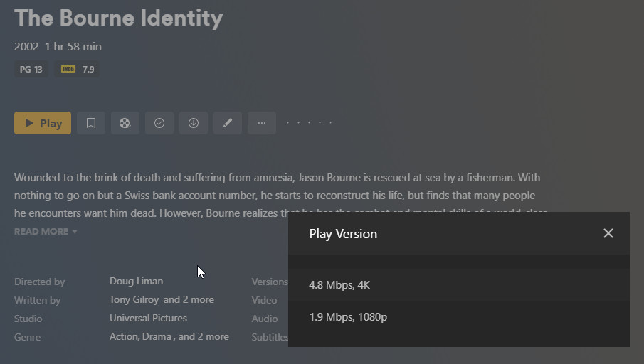Image resolution: width=644 pixels, height=364 pixels.
Task: Open the Universal Pictures studio link
Action: point(148,318)
